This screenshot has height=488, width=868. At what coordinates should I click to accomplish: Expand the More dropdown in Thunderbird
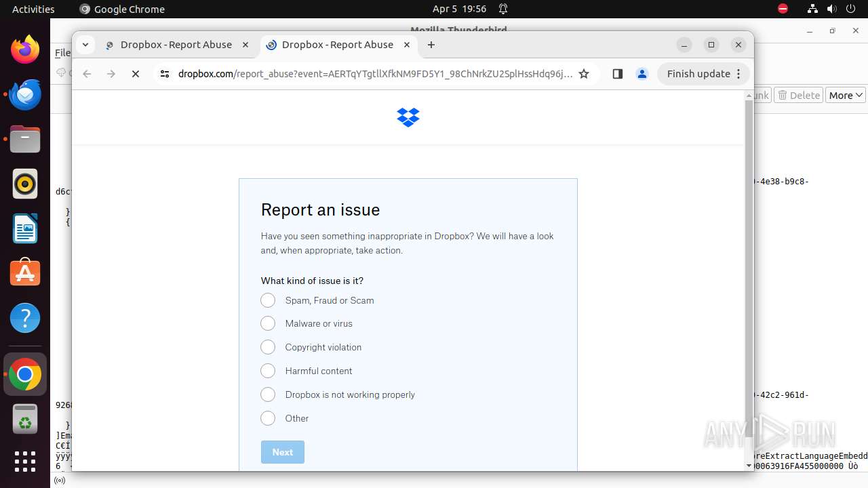point(846,96)
